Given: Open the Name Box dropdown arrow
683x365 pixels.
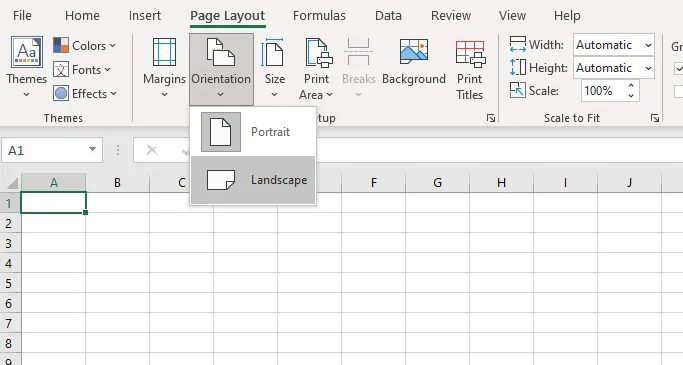Looking at the screenshot, I should pyautogui.click(x=92, y=149).
